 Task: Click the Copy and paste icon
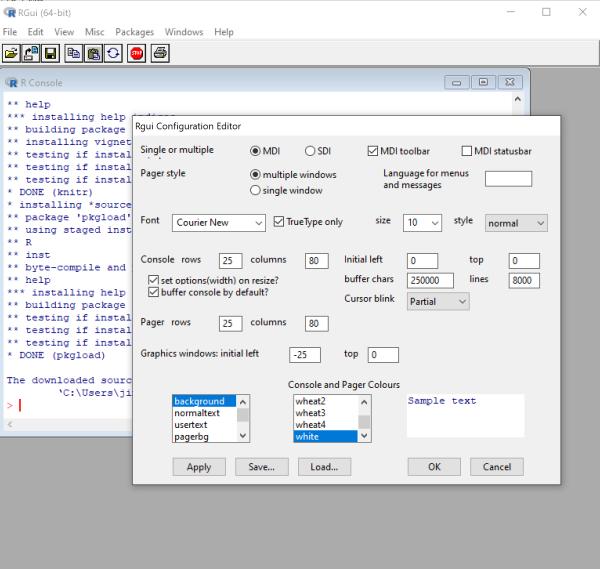point(113,53)
